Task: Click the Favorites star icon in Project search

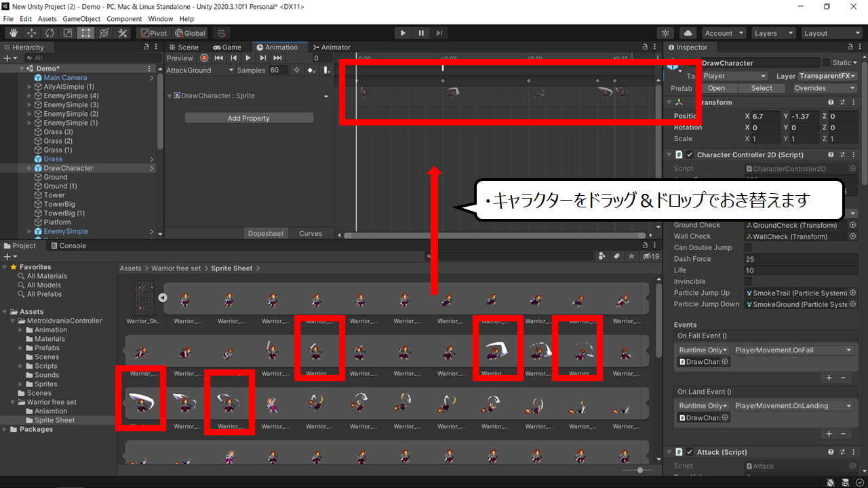Action: point(631,256)
